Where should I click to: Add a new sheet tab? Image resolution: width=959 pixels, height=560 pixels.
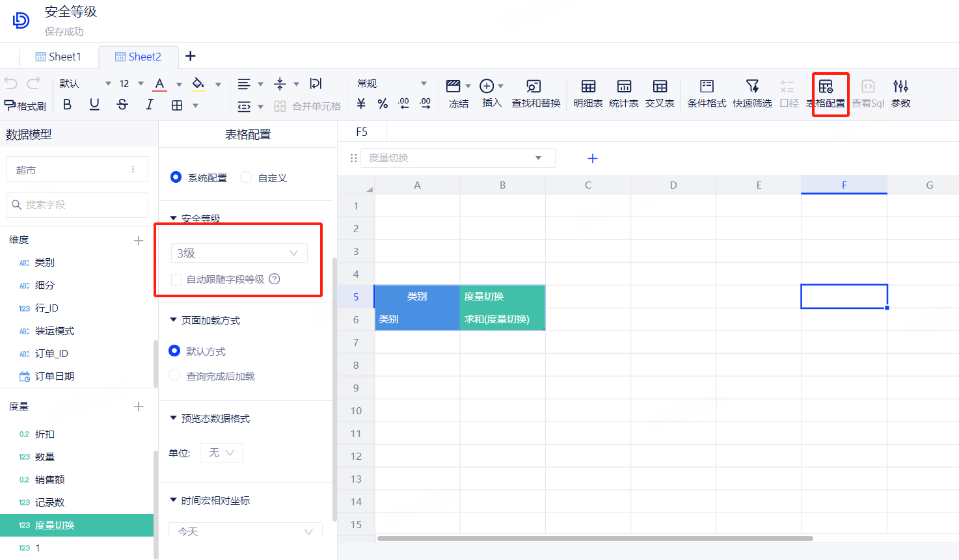tap(191, 57)
